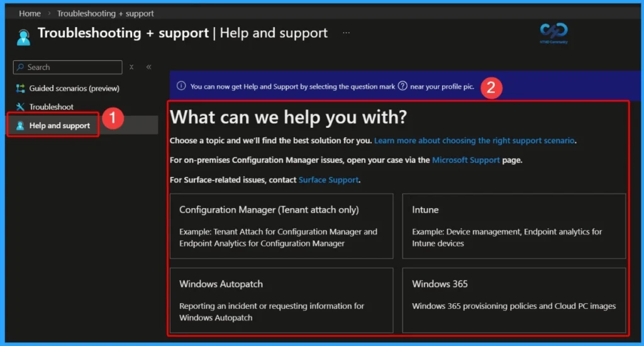
Task: Open Help and support sidebar item
Action: [60, 126]
